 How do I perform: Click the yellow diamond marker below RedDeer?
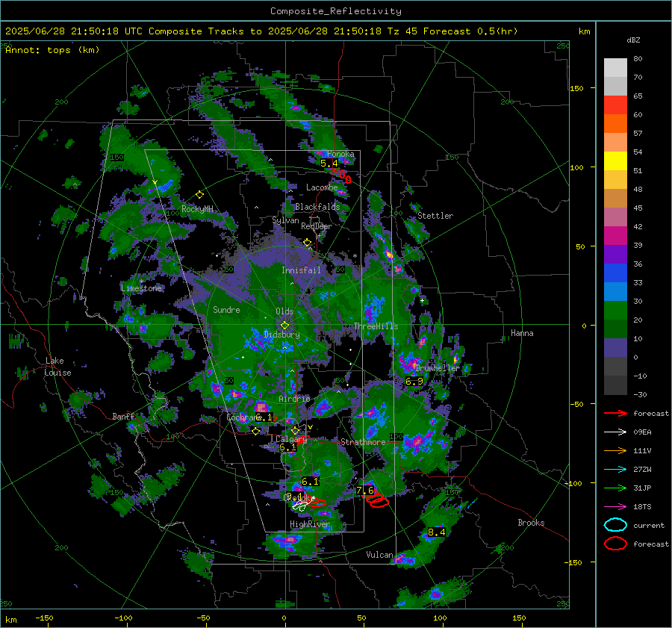(307, 243)
